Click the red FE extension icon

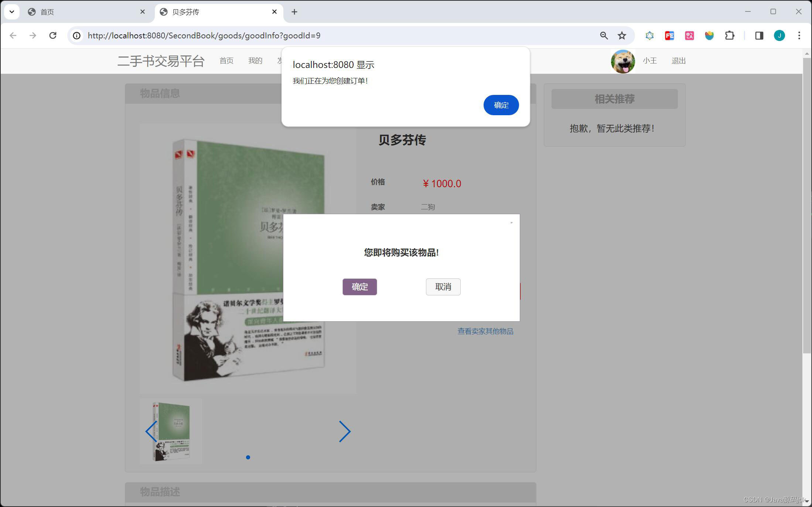(669, 35)
